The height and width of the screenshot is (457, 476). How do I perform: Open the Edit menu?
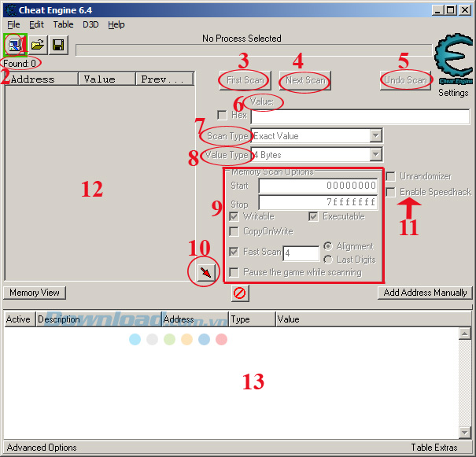[36, 24]
